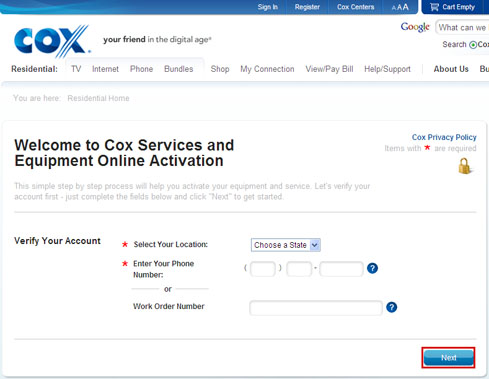The image size is (489, 379).
Task: Go to View/Pay Bill tab
Action: coord(329,69)
